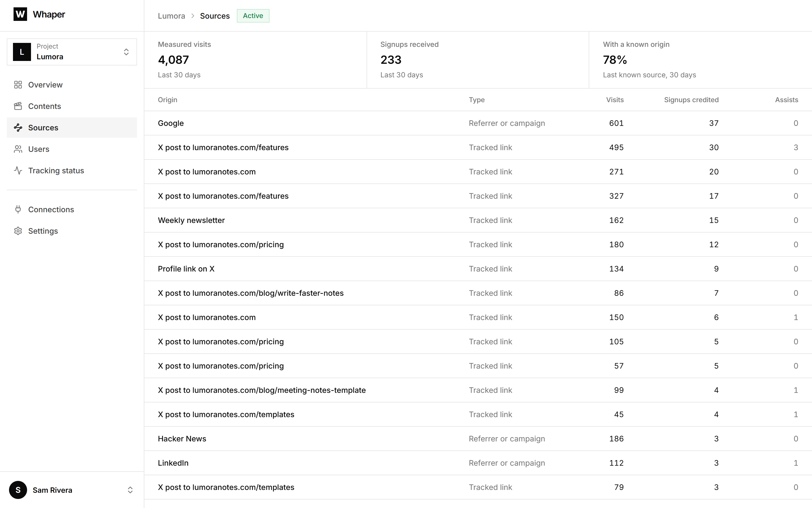Select the Google origin row
812x508 pixels.
coord(478,123)
